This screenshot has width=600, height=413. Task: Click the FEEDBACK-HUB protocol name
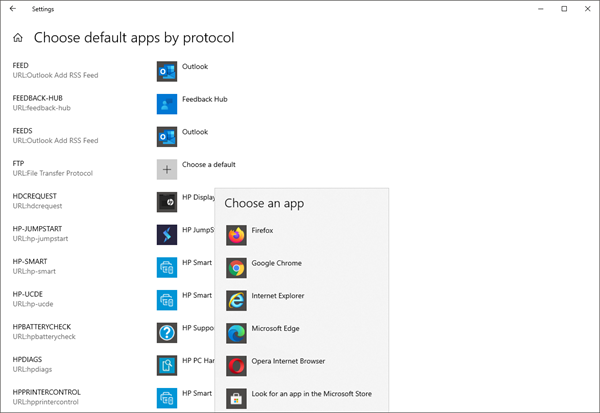click(x=38, y=98)
